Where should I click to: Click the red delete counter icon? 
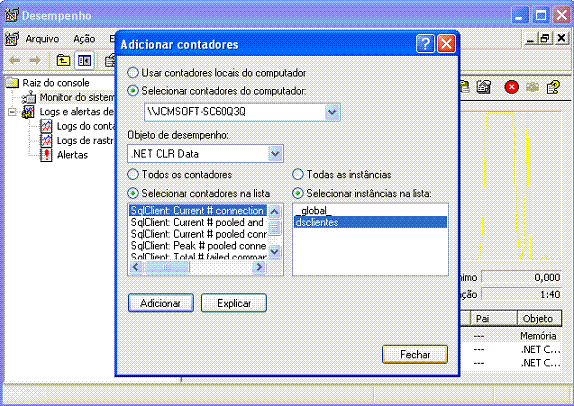511,87
